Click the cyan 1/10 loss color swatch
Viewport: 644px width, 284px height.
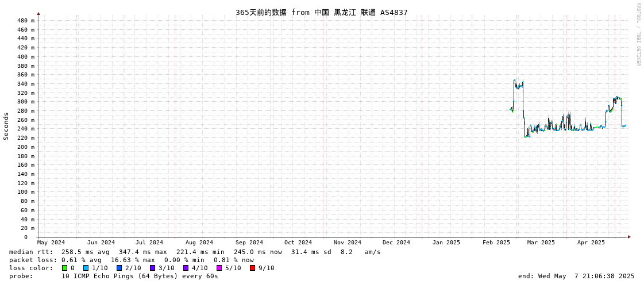[86, 268]
